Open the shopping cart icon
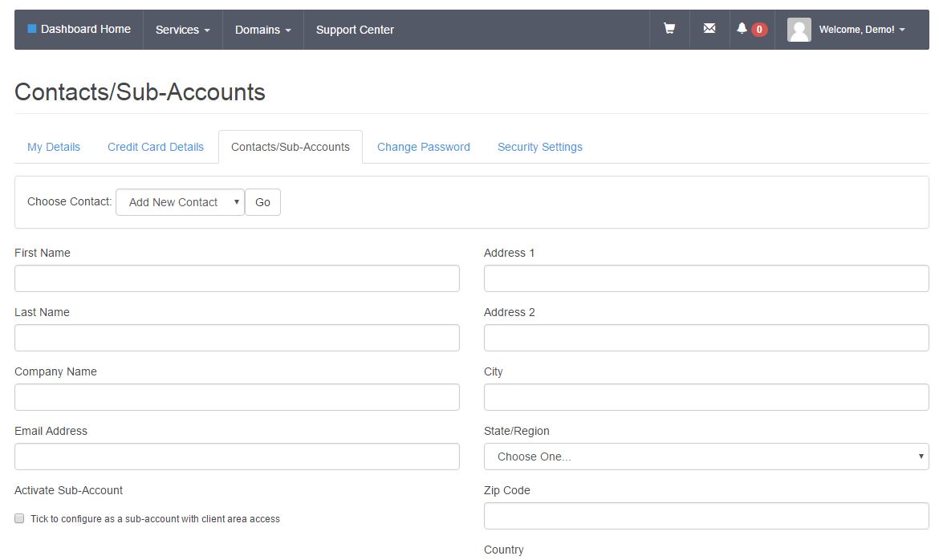The height and width of the screenshot is (560, 939). click(669, 29)
